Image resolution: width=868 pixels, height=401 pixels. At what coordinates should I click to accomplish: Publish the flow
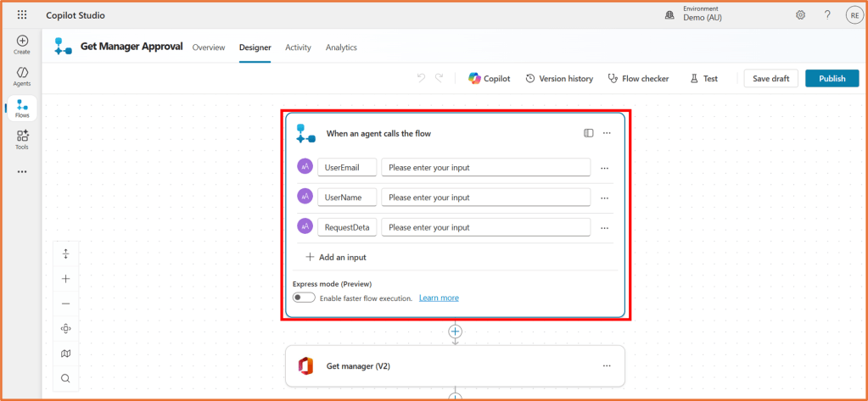pyautogui.click(x=832, y=79)
